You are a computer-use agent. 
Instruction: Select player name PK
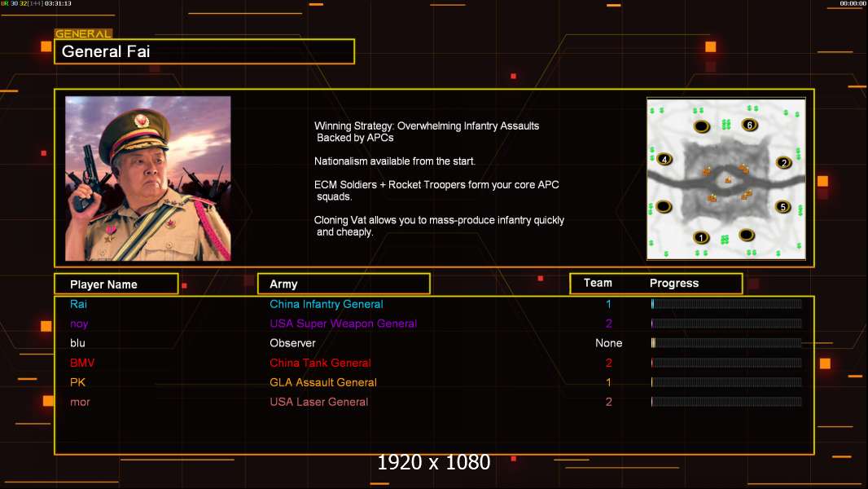pyautogui.click(x=77, y=382)
